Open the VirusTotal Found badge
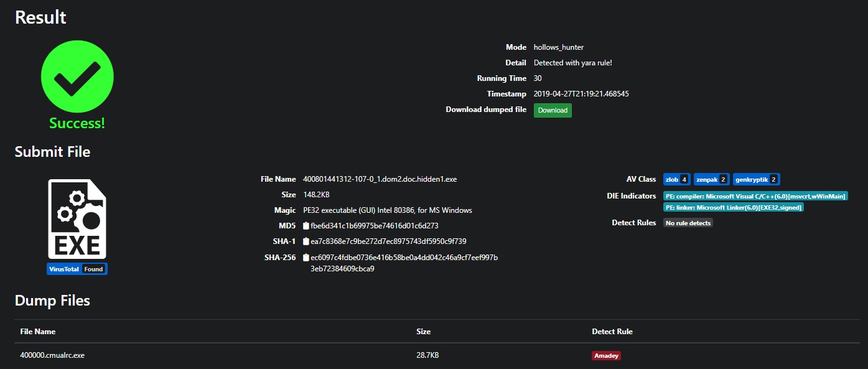 77,269
